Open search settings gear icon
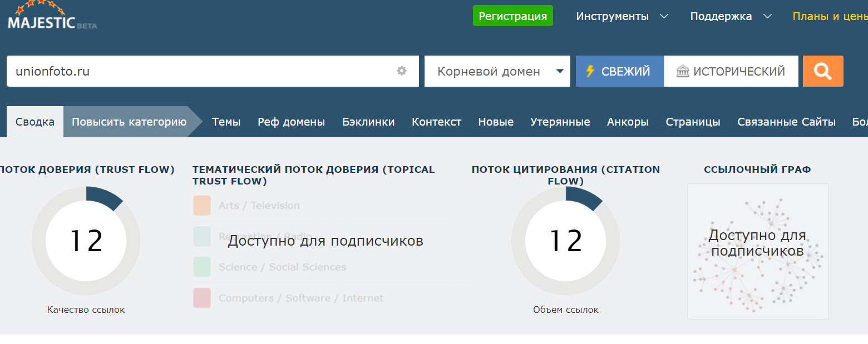This screenshot has width=868, height=344. click(x=402, y=71)
